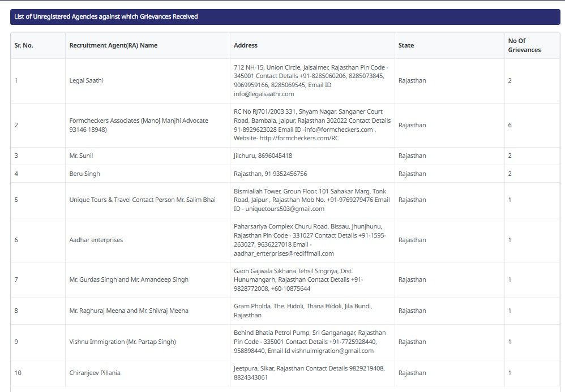The width and height of the screenshot is (565, 392).
Task: Click the 'List of Unregistered Agencies' title bar
Action: point(285,16)
